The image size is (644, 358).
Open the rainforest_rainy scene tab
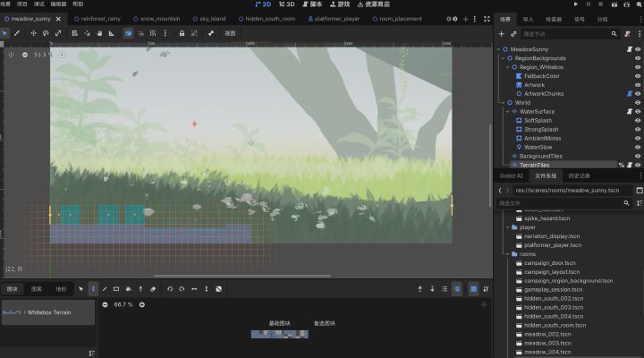click(97, 19)
